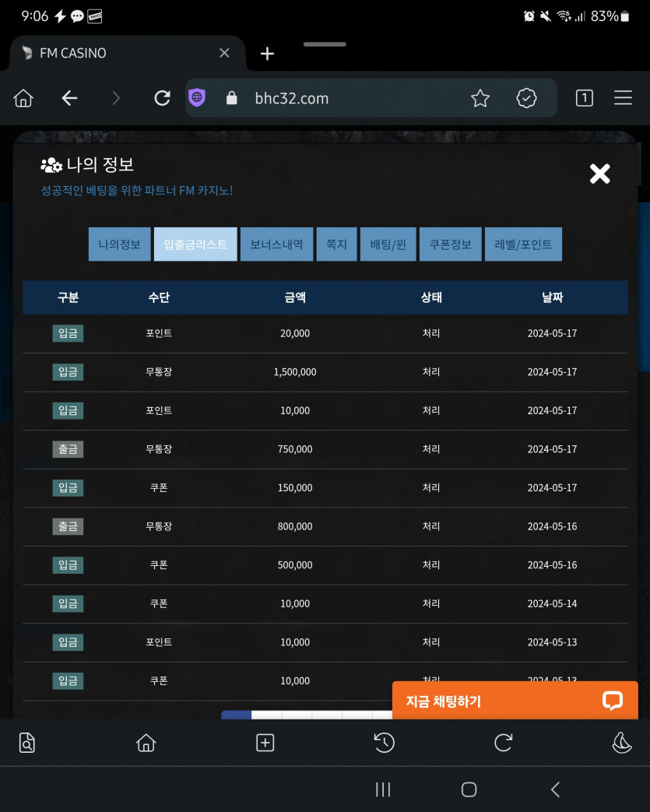Click the 출금 badge in the 800,000 row

click(68, 526)
